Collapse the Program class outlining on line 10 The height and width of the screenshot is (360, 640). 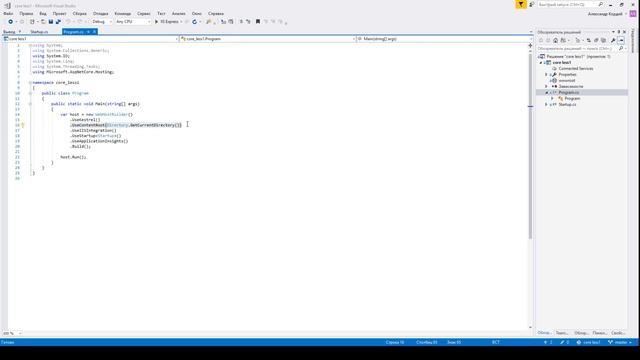coord(30,93)
